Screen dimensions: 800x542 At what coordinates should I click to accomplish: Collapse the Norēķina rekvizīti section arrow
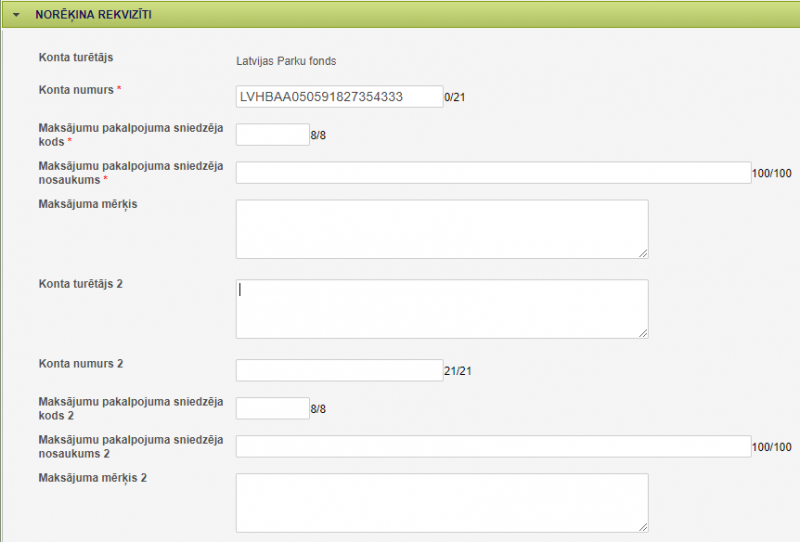17,16
